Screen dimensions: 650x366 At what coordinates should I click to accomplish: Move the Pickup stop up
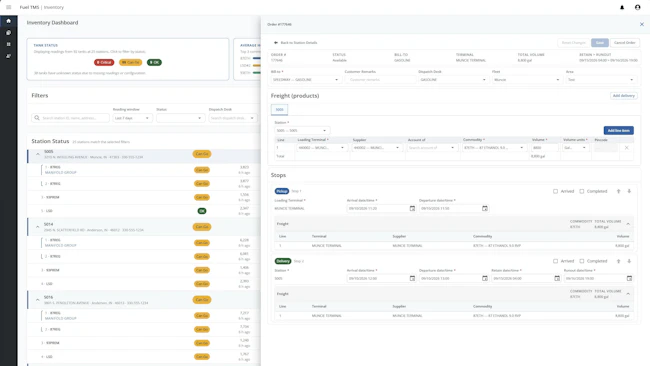pyautogui.click(x=618, y=191)
